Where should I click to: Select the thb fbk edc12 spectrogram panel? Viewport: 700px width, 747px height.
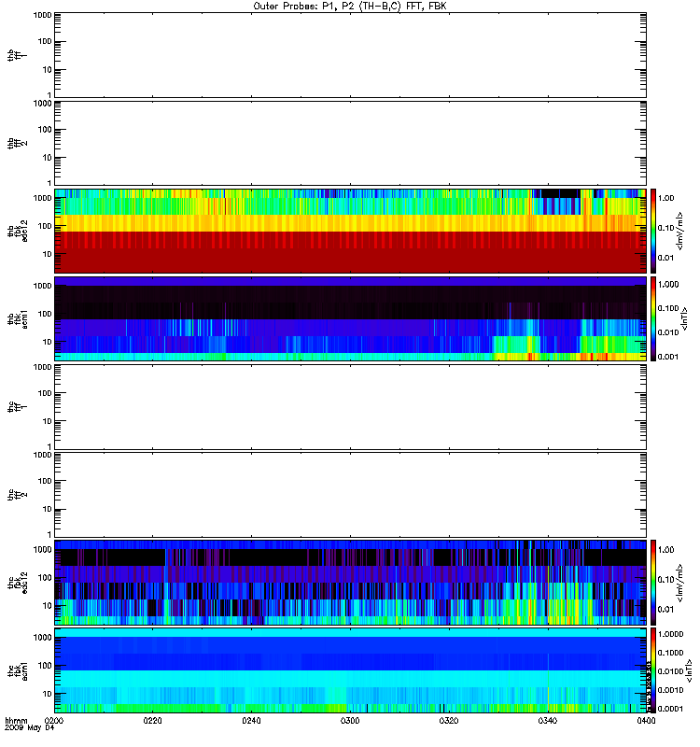350,231
